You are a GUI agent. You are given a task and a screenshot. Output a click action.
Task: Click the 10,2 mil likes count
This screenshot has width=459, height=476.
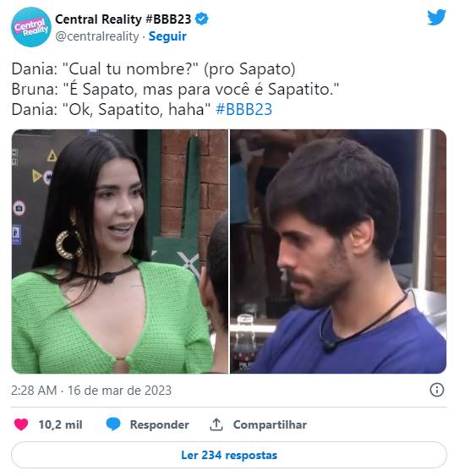[x=60, y=424]
